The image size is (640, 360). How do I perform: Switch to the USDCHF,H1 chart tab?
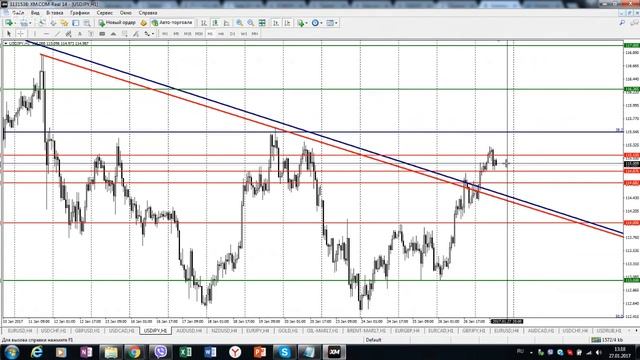tap(53, 330)
